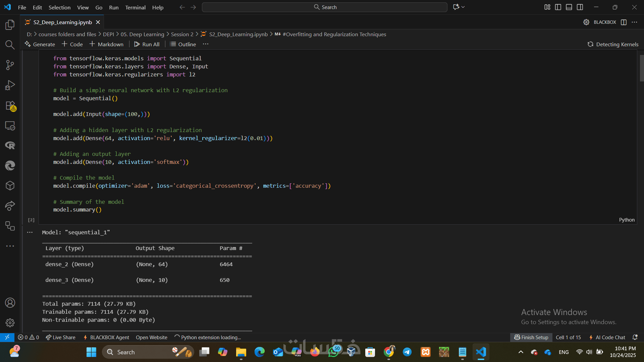Viewport: 644px width, 362px height.
Task: Toggle the bottom panel layout button
Action: coord(569,7)
